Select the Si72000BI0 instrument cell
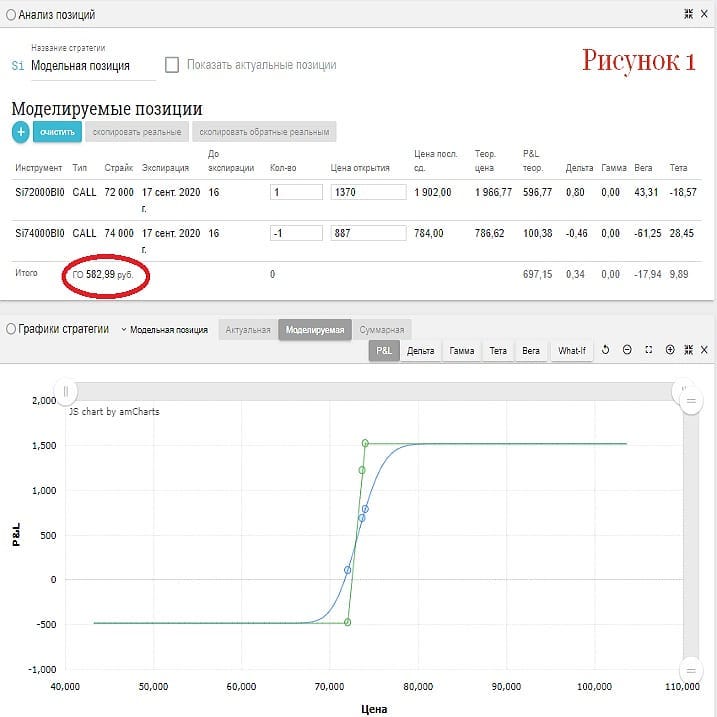 (x=40, y=192)
